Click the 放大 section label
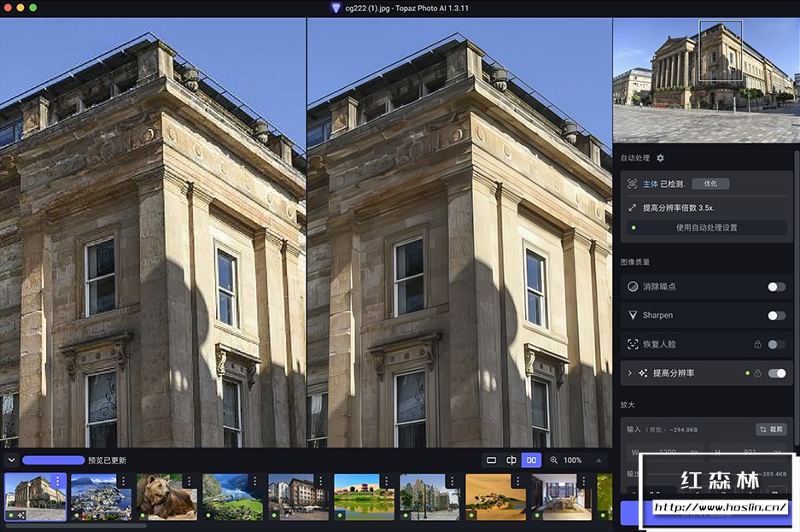 [x=628, y=405]
